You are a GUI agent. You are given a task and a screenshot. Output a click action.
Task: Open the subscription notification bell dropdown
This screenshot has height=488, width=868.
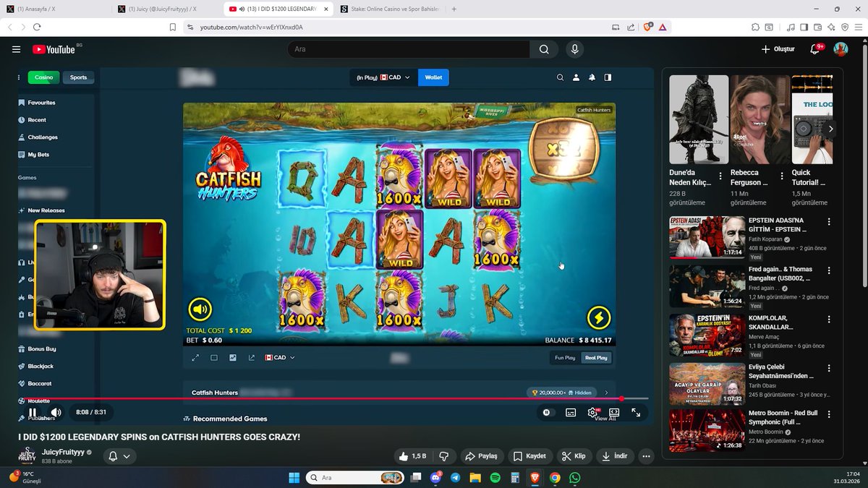tap(119, 456)
